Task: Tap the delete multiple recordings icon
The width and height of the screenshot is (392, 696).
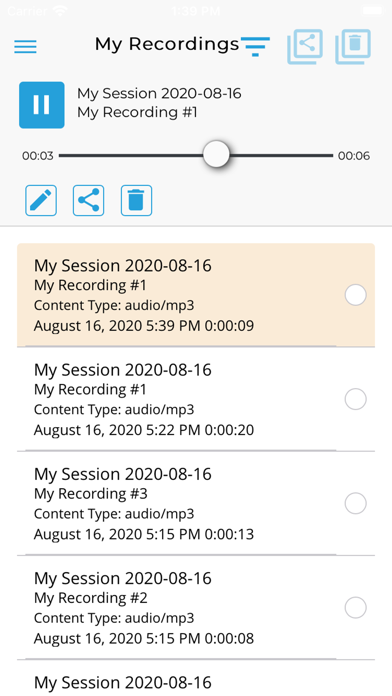Action: click(x=353, y=47)
